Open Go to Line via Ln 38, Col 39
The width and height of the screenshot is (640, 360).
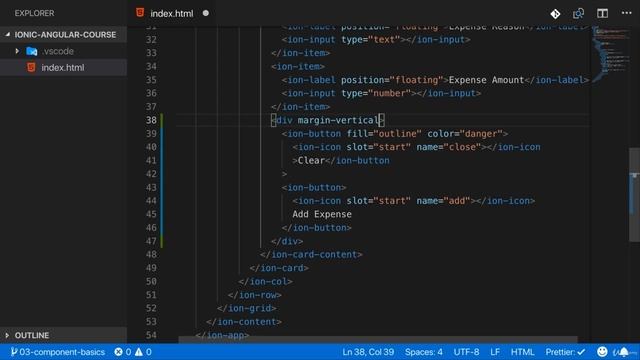click(368, 352)
